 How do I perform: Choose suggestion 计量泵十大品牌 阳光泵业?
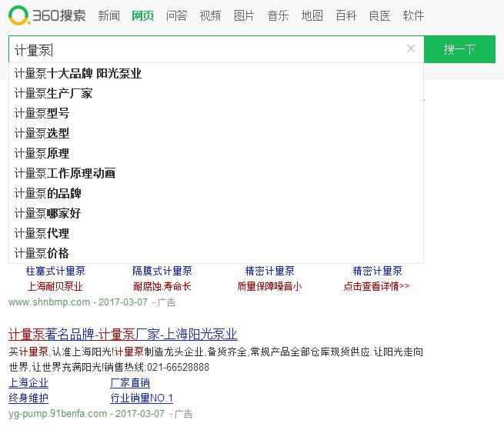[216, 74]
